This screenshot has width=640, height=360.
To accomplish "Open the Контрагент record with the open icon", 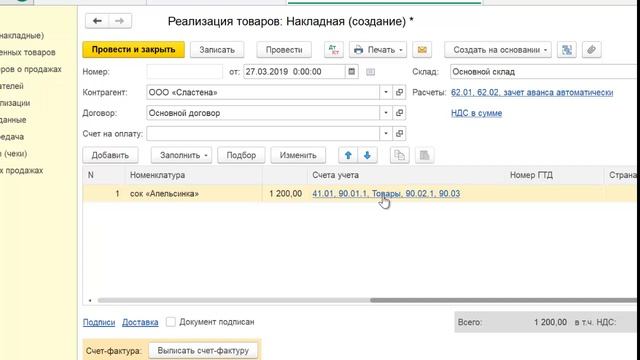I will 399,92.
